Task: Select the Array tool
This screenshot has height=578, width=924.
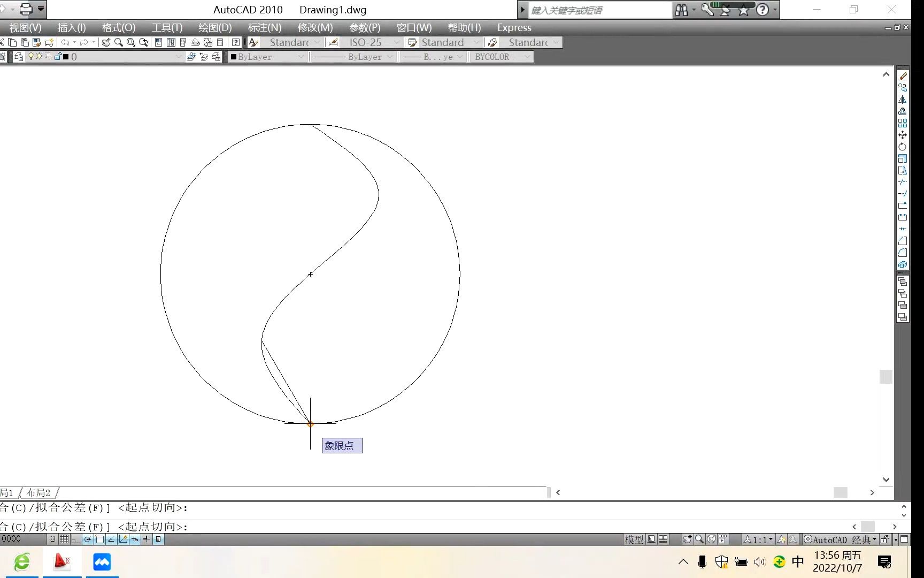Action: coord(903,123)
